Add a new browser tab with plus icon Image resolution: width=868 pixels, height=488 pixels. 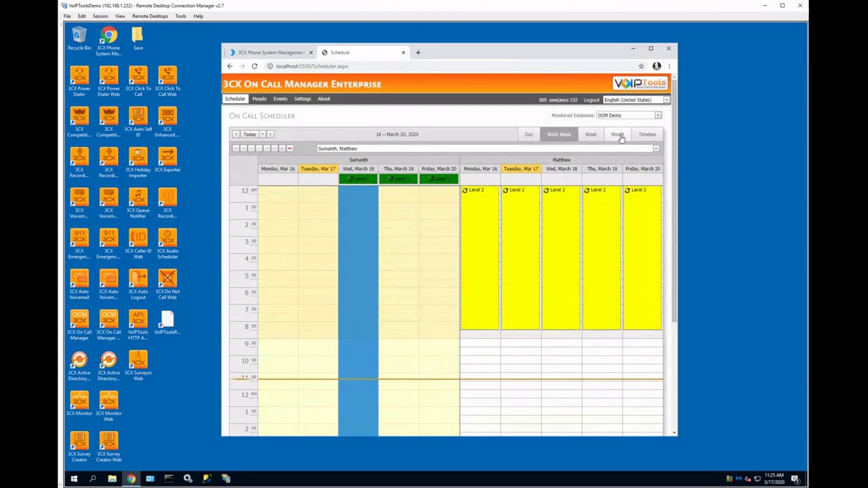pos(418,52)
